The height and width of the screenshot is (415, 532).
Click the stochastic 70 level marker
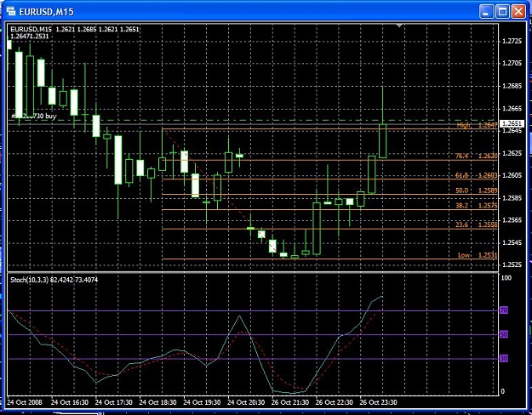tap(504, 310)
